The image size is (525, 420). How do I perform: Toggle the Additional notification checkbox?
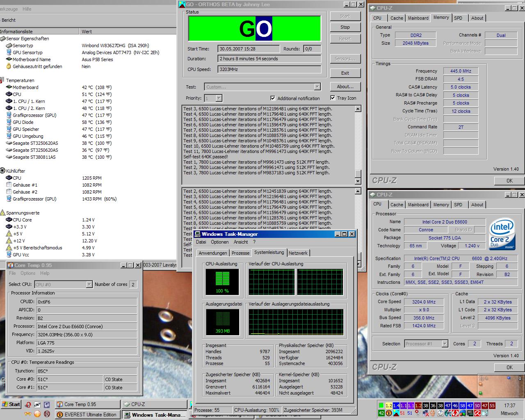click(x=273, y=98)
